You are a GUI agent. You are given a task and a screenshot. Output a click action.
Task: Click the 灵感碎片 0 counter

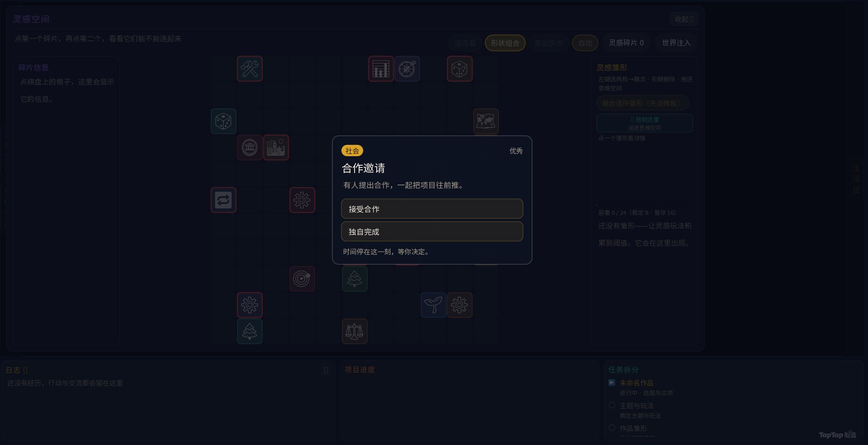click(x=626, y=43)
